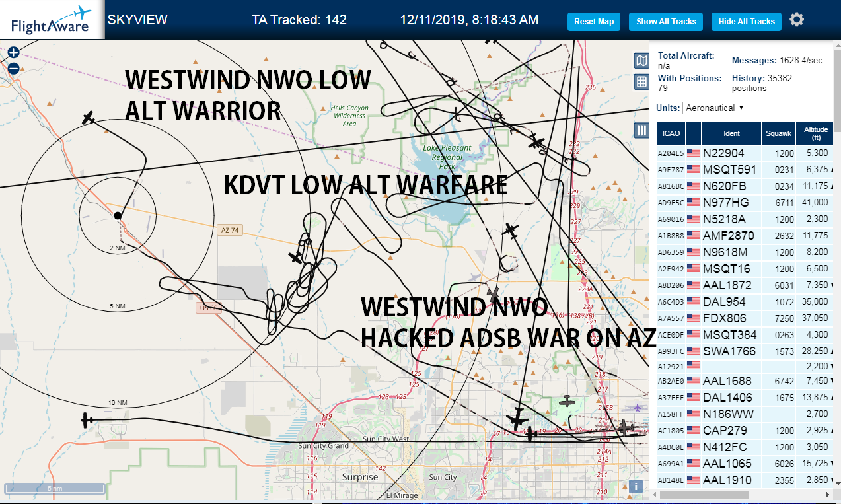Click ICAO code AD9E5C
This screenshot has width=841, height=504.
(671, 203)
